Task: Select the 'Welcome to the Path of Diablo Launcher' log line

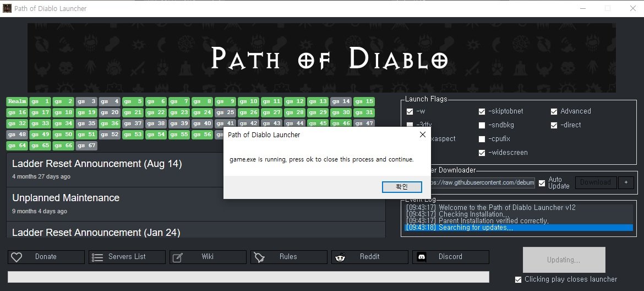Action: pos(519,208)
